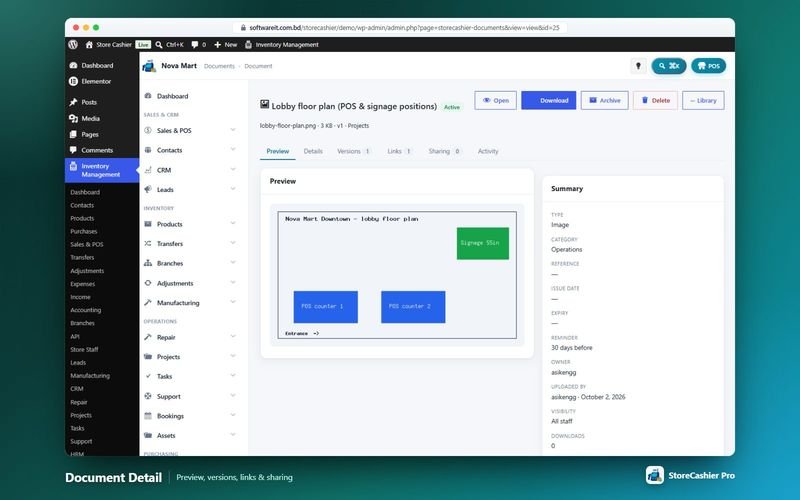Click Inventory Management icon in admin bar
This screenshot has height=500, width=800.
click(x=248, y=45)
